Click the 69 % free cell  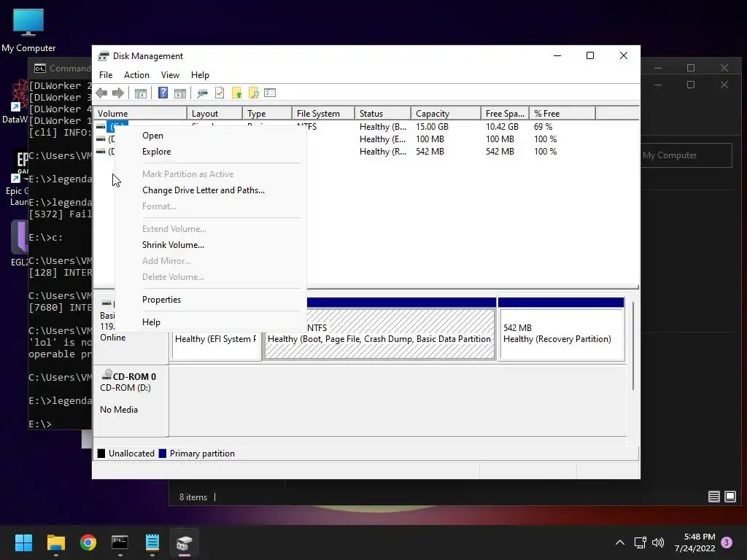tap(543, 127)
